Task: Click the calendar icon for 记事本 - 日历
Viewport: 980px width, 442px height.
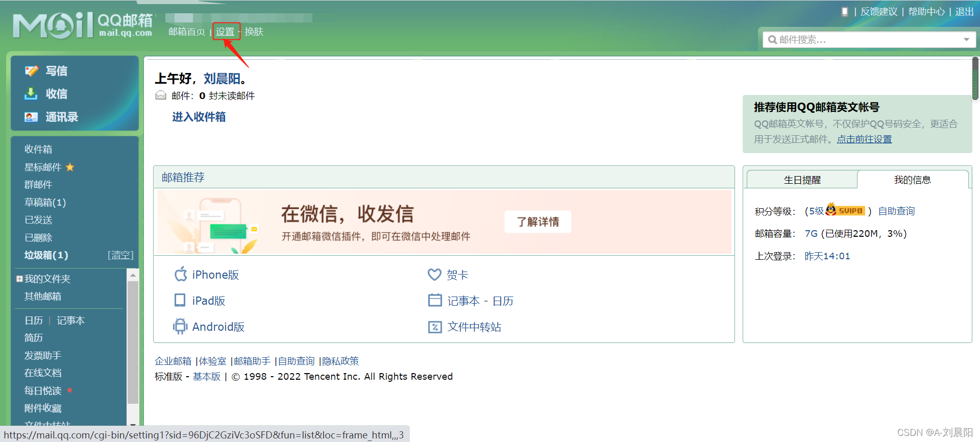Action: (435, 300)
